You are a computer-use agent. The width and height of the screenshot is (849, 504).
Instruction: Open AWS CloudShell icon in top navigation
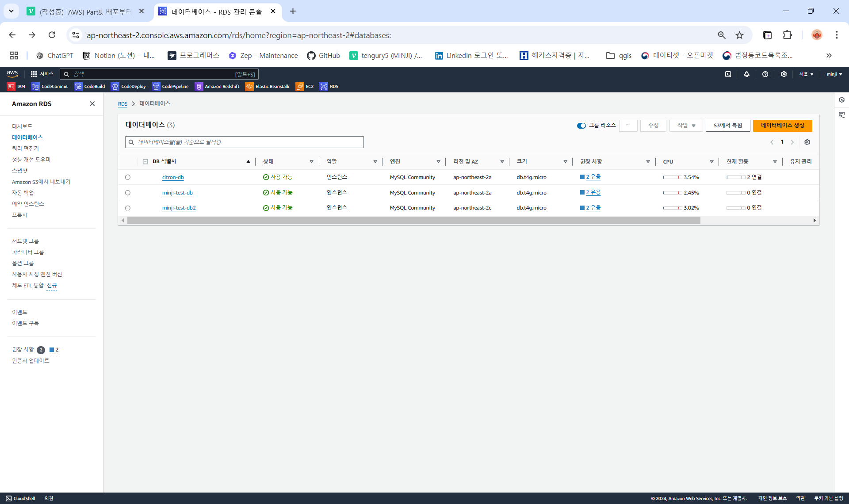(x=728, y=74)
